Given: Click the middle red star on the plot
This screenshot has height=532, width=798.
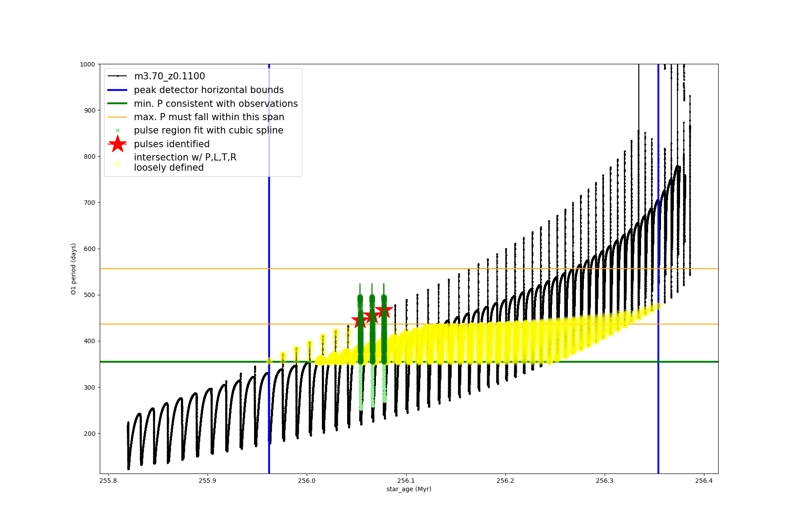Looking at the screenshot, I should coord(372,316).
